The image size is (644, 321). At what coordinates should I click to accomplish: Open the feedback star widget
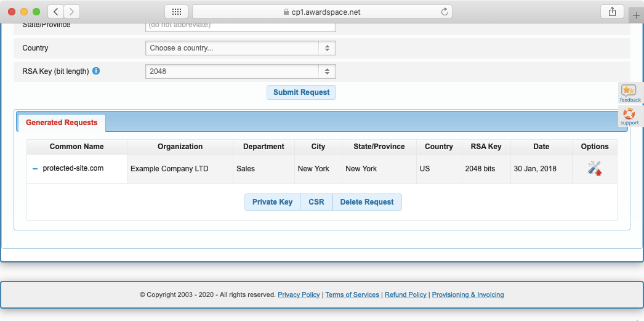(629, 94)
